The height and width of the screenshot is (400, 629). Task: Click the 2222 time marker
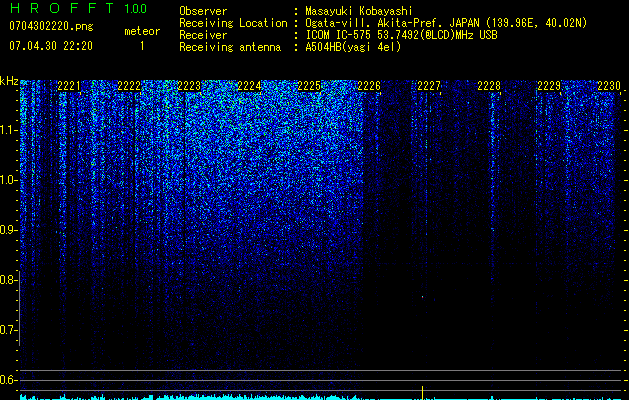tap(129, 86)
